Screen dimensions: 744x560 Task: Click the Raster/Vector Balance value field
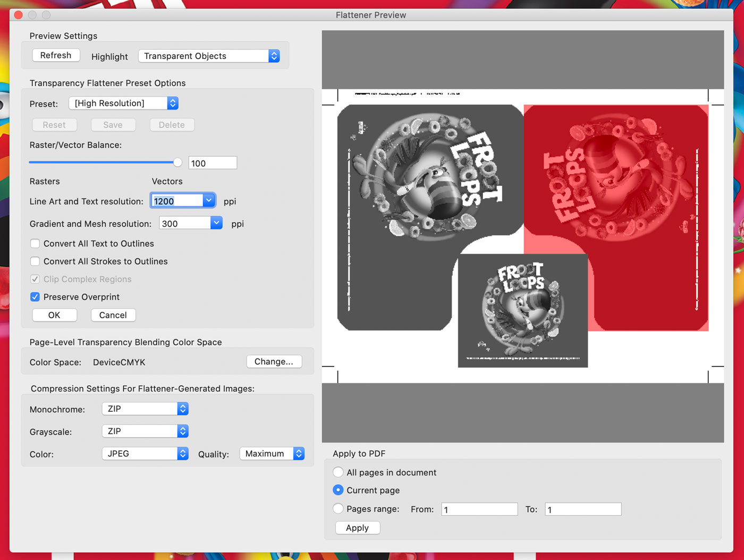[213, 163]
